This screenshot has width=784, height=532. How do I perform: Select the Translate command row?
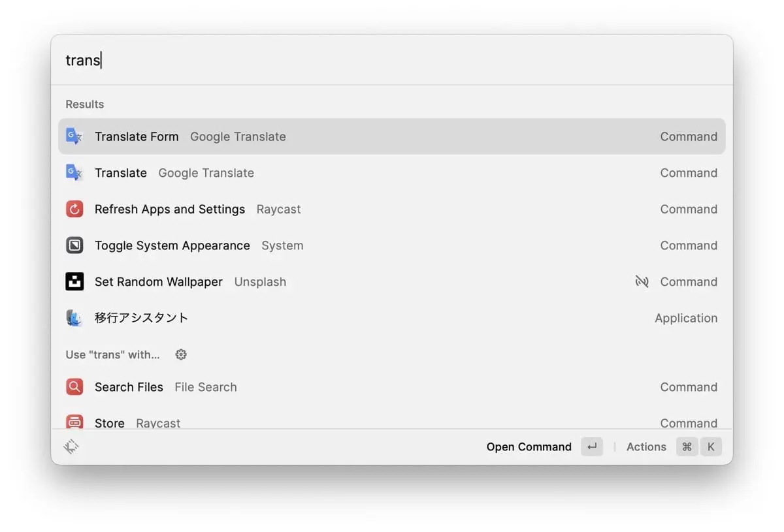[x=392, y=173]
